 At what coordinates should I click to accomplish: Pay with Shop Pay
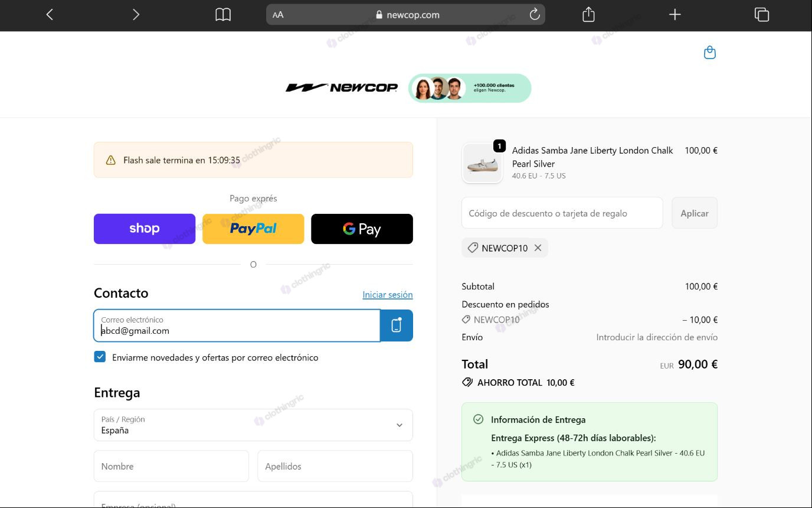pyautogui.click(x=145, y=229)
